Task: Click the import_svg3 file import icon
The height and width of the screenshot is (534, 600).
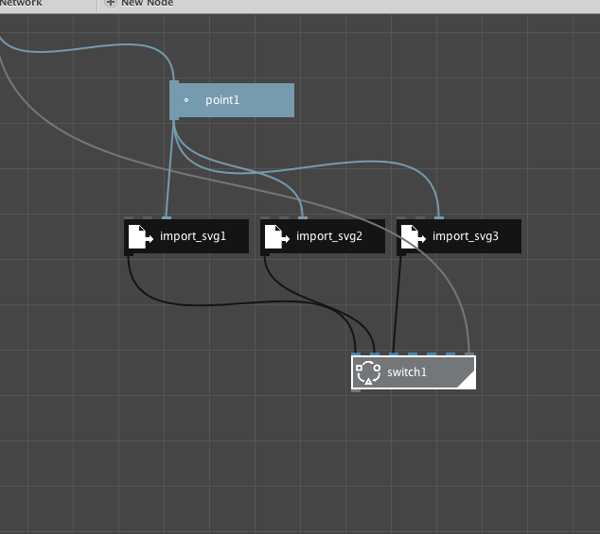Action: click(x=413, y=237)
